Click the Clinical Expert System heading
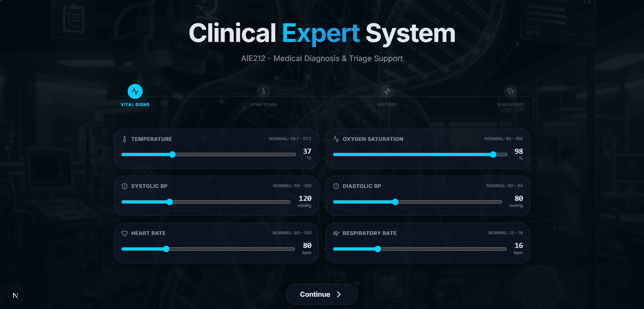 point(322,33)
